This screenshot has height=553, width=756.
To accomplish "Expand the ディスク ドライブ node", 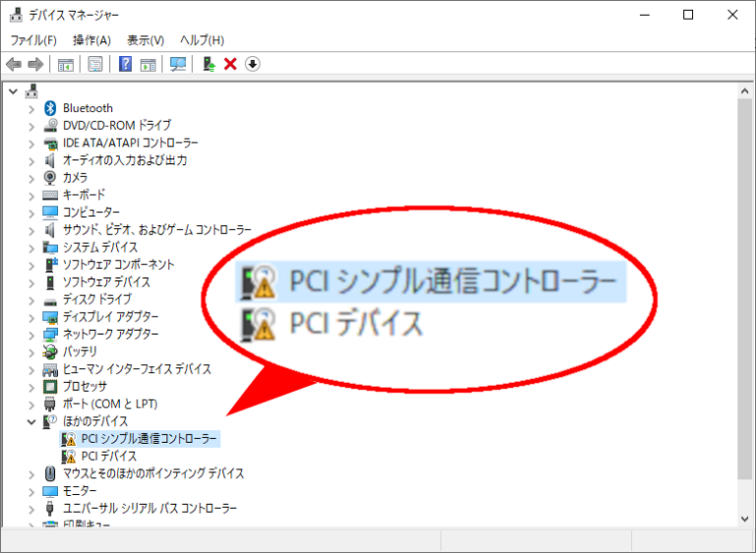I will (31, 300).
